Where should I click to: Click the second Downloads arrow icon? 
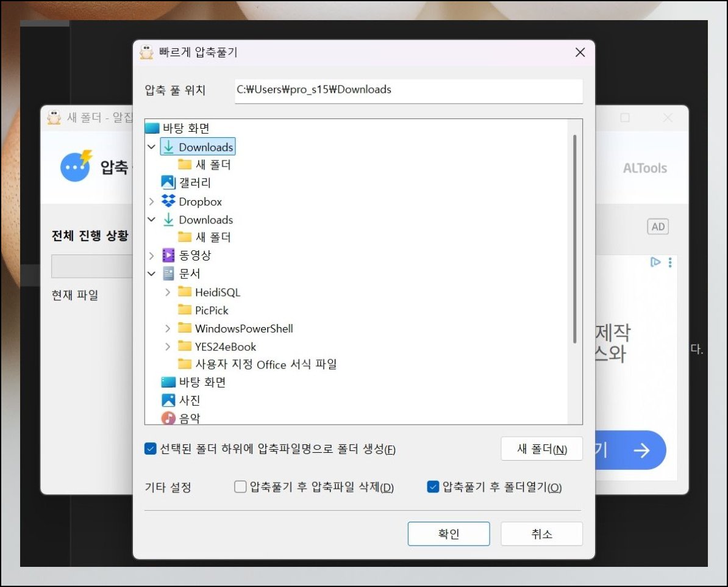[x=168, y=220]
